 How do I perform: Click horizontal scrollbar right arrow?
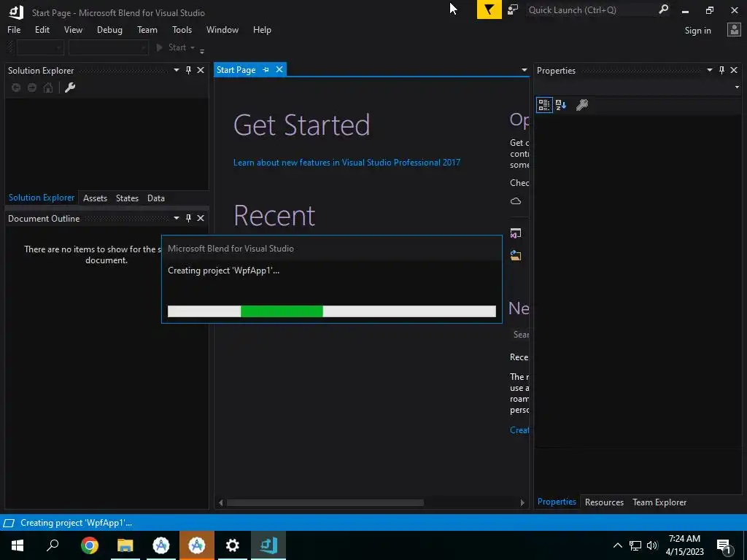[522, 503]
